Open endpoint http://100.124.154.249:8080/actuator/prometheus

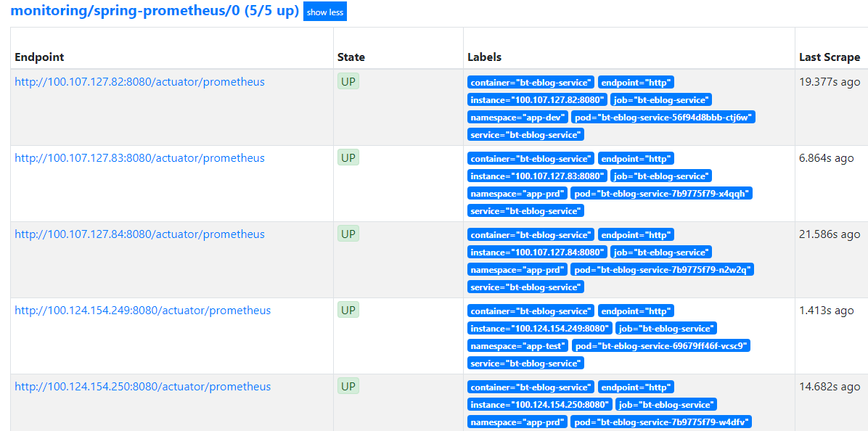click(143, 311)
